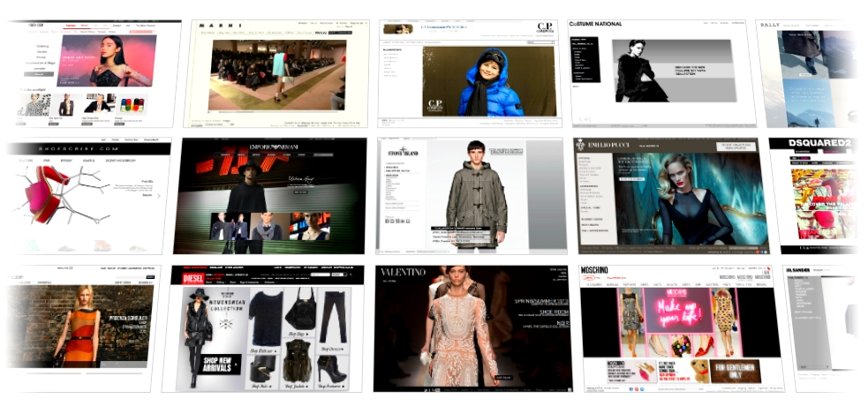Viewport: 868px width, 414px height.
Task: Open the C.P. Company website thumbnail
Action: (x=470, y=73)
